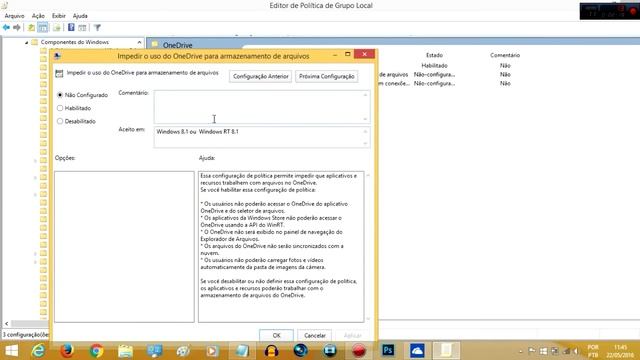Select Desabilitado radio button
Image resolution: width=640 pixels, height=360 pixels.
60,121
